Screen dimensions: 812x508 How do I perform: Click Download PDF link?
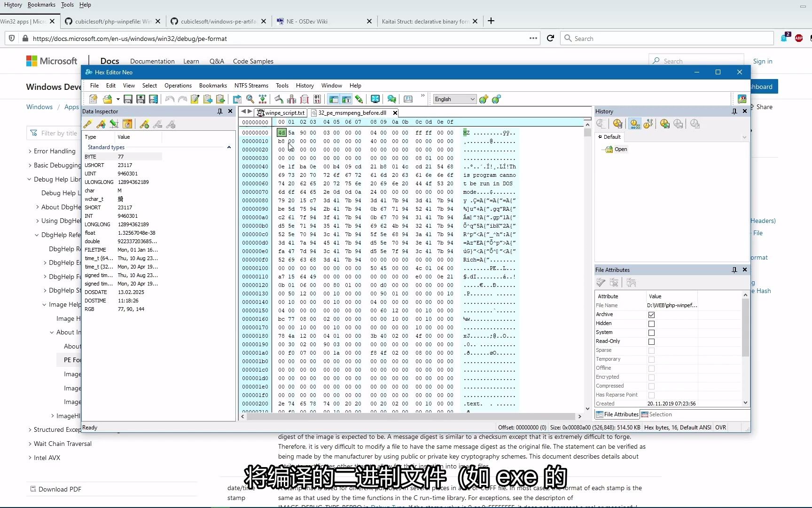click(x=56, y=489)
